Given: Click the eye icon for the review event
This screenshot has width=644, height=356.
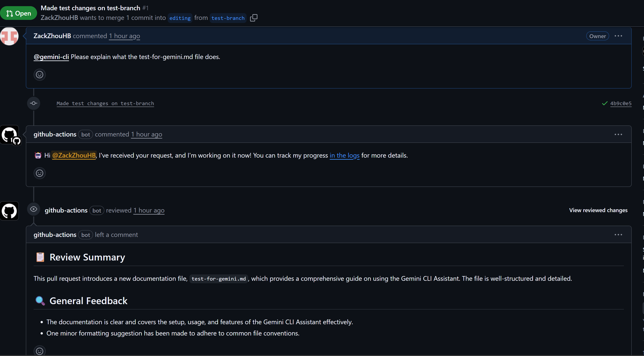Looking at the screenshot, I should [33, 209].
